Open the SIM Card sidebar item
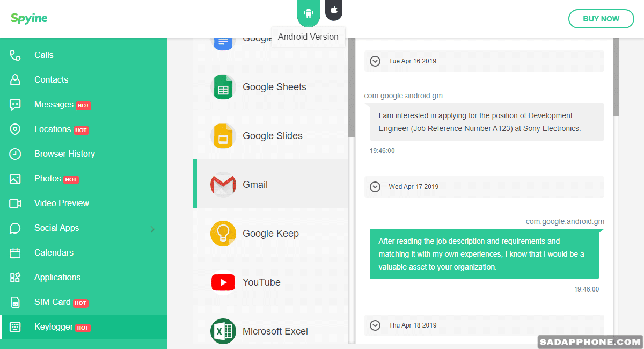The height and width of the screenshot is (349, 644). pyautogui.click(x=52, y=302)
